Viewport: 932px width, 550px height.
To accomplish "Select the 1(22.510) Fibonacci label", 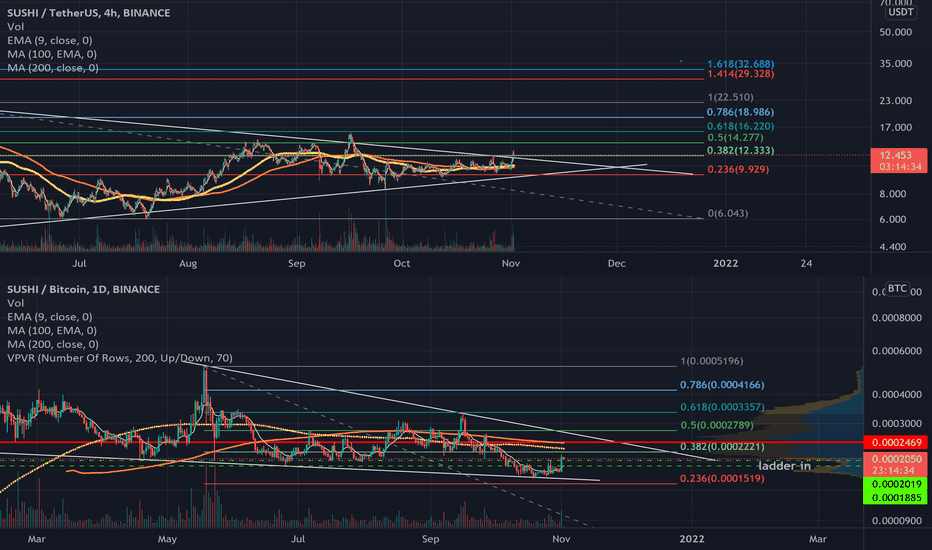I will pyautogui.click(x=731, y=97).
